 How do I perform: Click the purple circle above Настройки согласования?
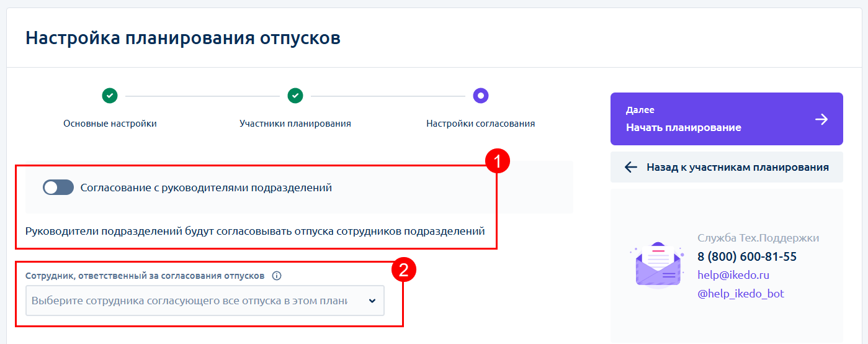pyautogui.click(x=481, y=96)
